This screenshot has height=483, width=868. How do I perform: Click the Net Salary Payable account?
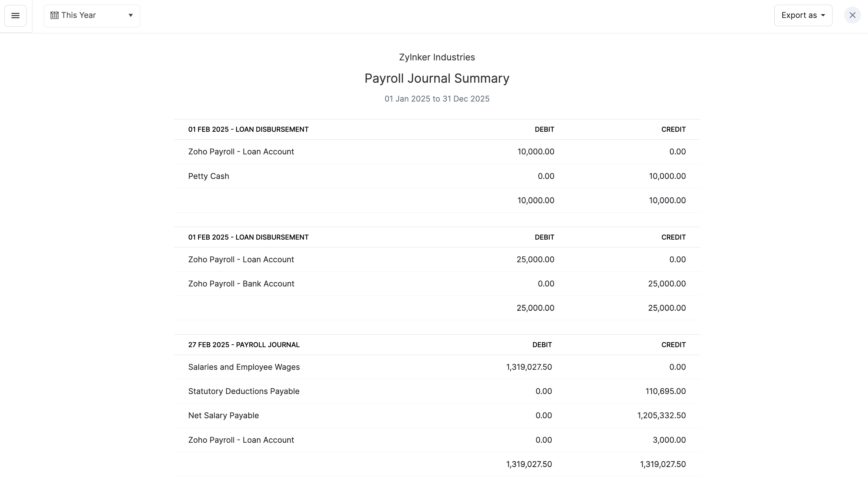click(223, 416)
